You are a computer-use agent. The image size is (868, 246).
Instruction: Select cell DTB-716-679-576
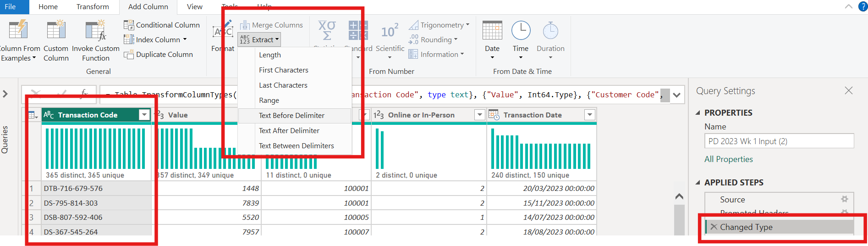(96, 188)
